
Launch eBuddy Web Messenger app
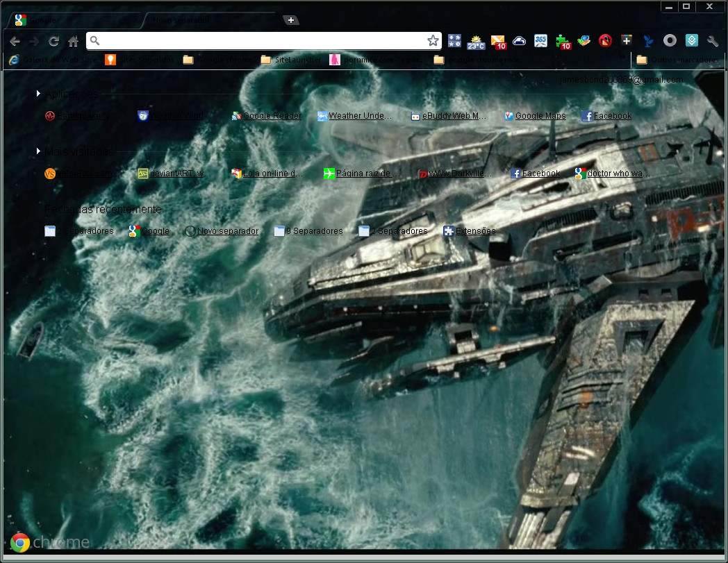coord(449,116)
